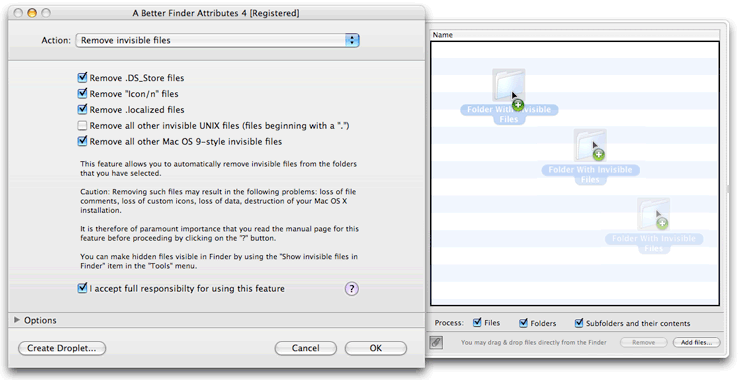Viewport: 740px width, 380px height.
Task: Click the greyed Remove button
Action: 644,342
